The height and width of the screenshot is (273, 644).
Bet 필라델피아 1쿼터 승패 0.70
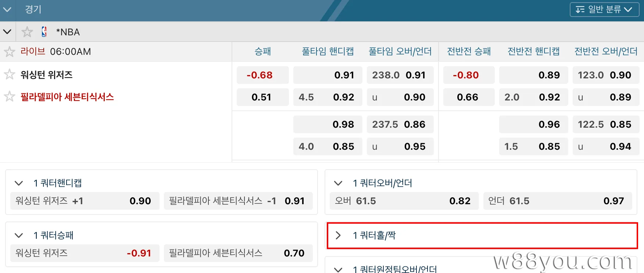238,253
